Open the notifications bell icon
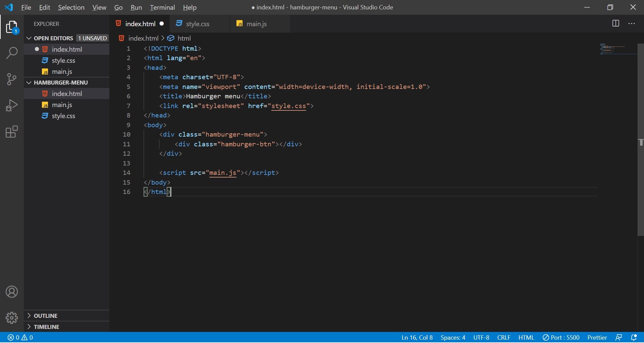Viewport: 644px width, 343px height. click(634, 338)
